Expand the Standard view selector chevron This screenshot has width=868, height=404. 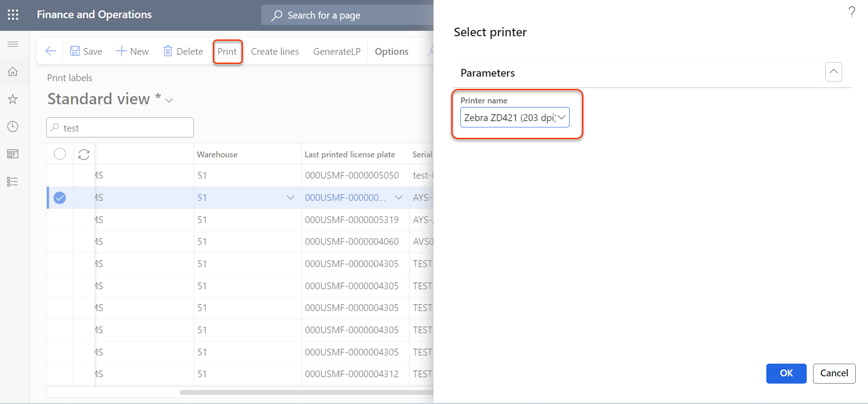click(169, 100)
